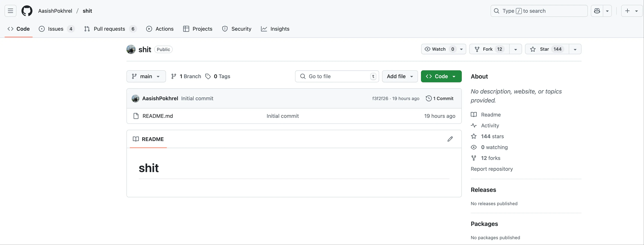This screenshot has width=644, height=245.
Task: Open the green Code clone dropdown
Action: click(x=441, y=76)
